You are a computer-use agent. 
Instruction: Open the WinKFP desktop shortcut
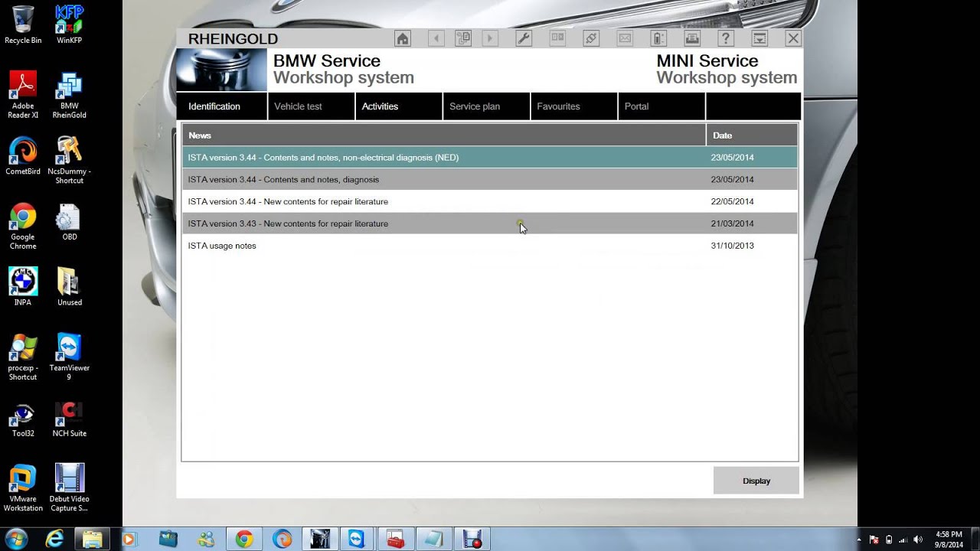click(x=69, y=24)
